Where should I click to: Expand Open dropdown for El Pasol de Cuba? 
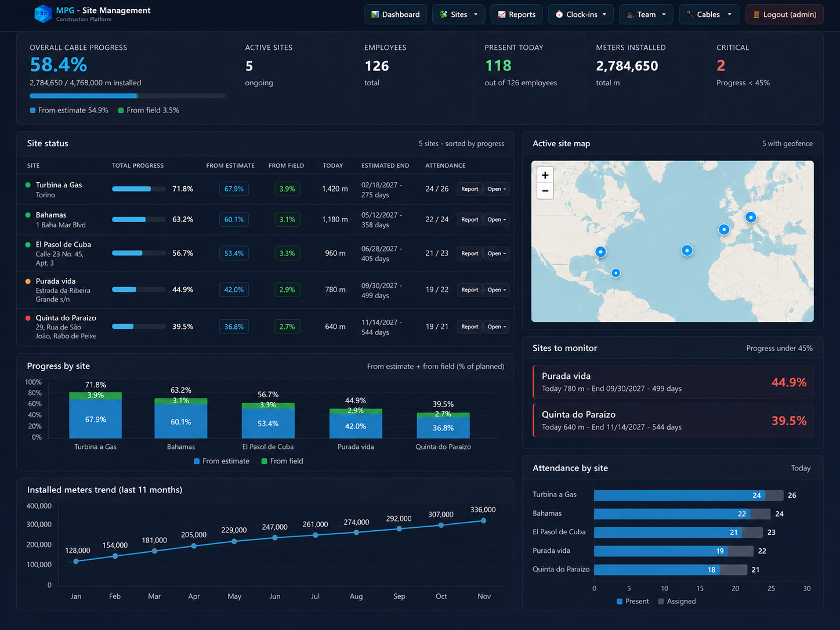click(497, 254)
